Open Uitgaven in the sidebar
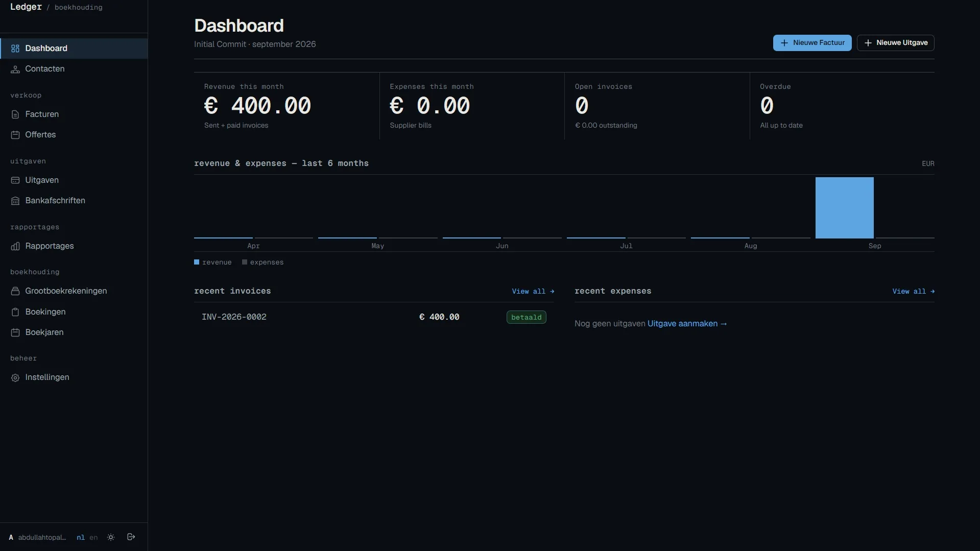This screenshot has height=551, width=980. coord(74,180)
